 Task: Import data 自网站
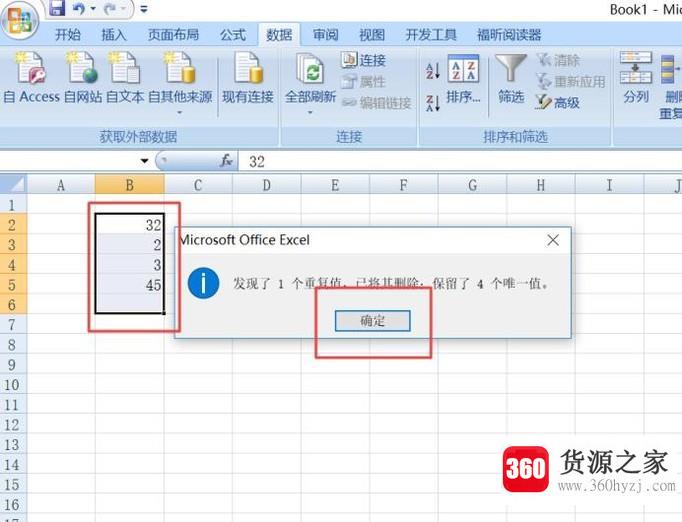84,78
